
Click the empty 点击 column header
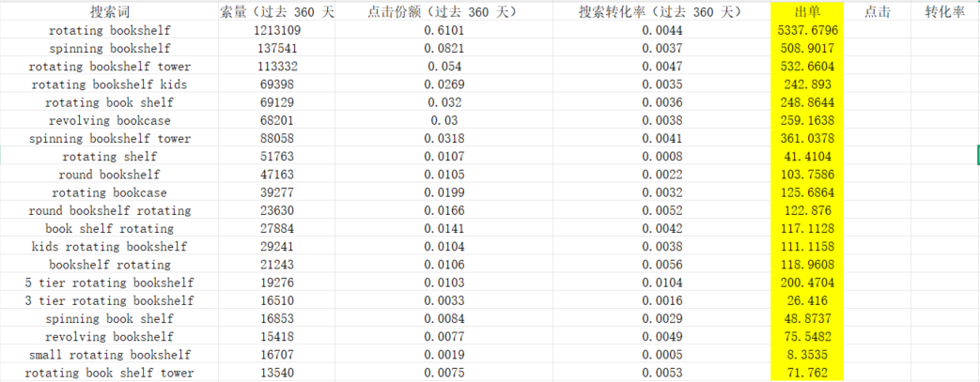877,12
